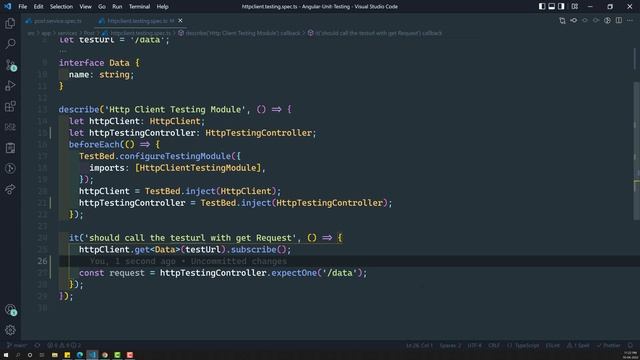This screenshot has height=360, width=640.
Task: Click the 1 Spell status item
Action: [578, 345]
